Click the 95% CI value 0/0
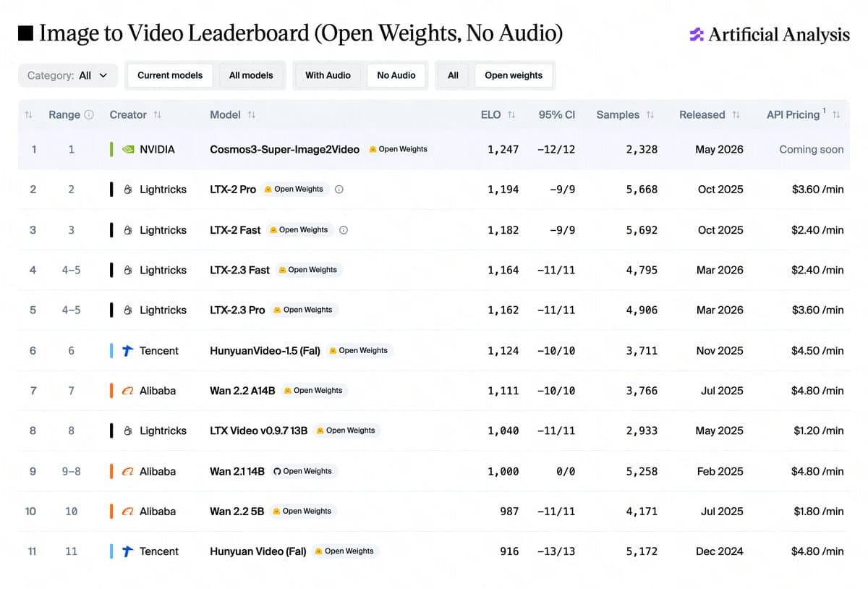The image size is (868, 589). (x=566, y=471)
